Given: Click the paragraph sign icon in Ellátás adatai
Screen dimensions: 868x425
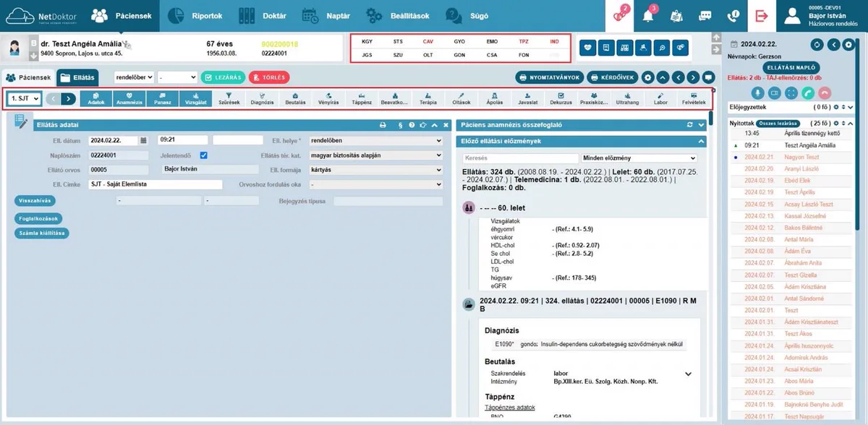Looking at the screenshot, I should [401, 125].
